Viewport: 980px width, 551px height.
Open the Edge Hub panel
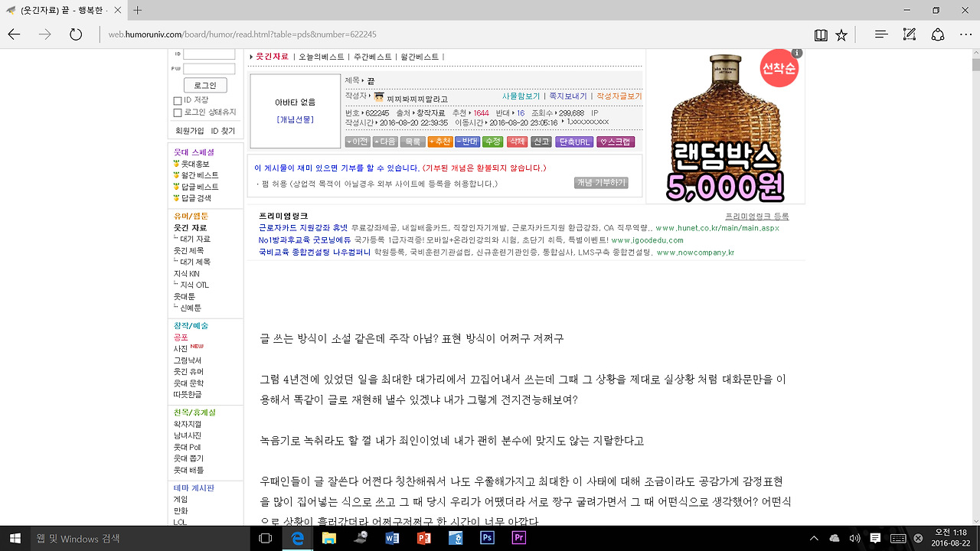coord(880,34)
